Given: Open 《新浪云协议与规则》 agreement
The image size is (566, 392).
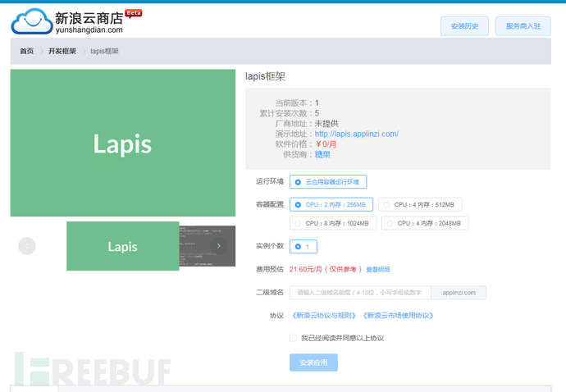Looking at the screenshot, I should point(324,316).
